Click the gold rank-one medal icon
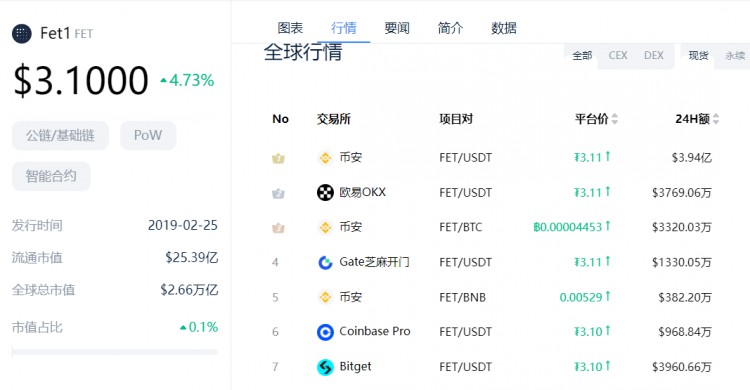 click(x=278, y=158)
